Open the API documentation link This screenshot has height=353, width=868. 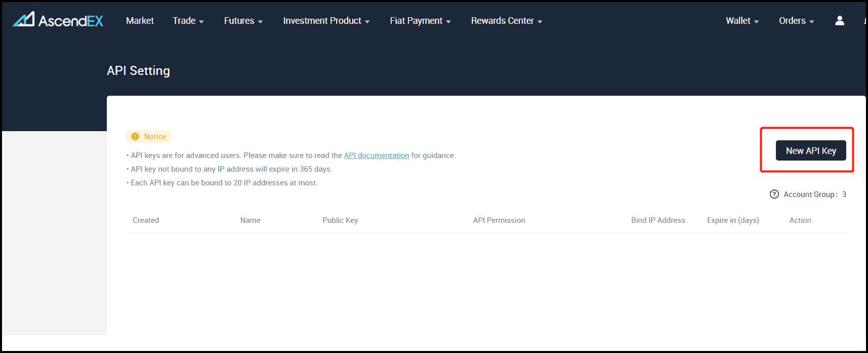tap(377, 155)
